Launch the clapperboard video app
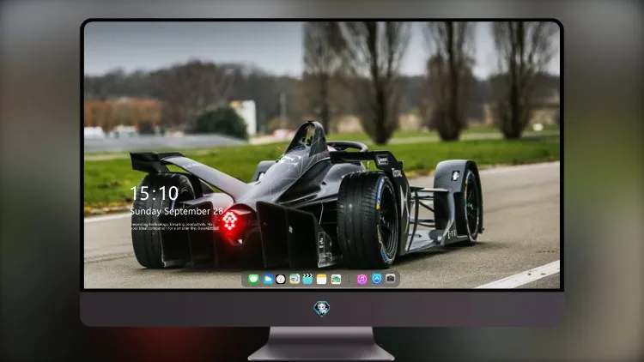The image size is (644, 362). click(307, 279)
